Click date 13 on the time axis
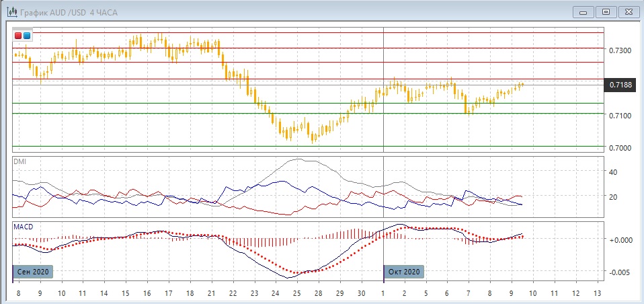The image size is (644, 304). [597, 294]
